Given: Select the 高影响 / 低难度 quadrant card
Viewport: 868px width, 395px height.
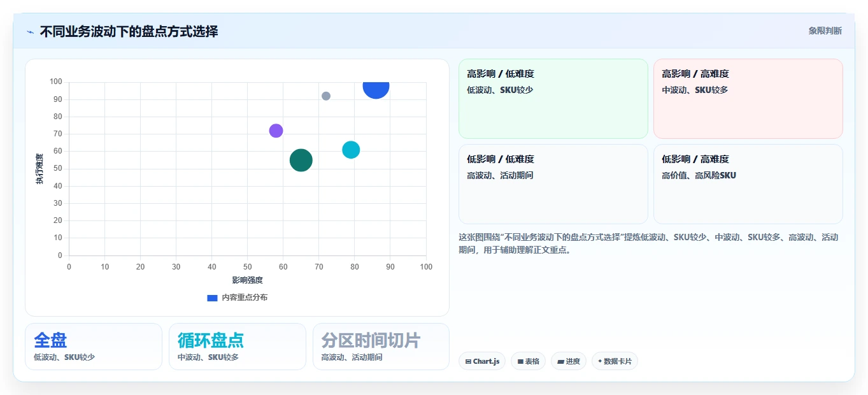Looking at the screenshot, I should 553,99.
